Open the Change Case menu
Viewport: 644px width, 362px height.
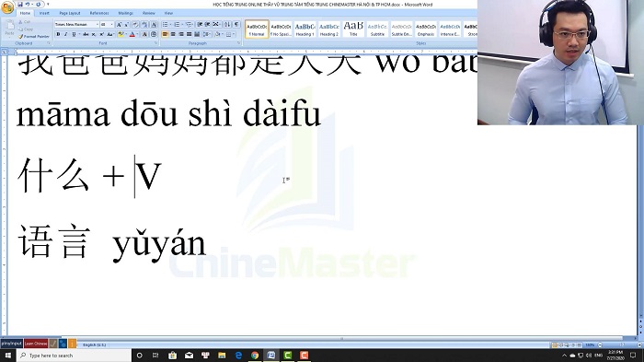point(110,34)
